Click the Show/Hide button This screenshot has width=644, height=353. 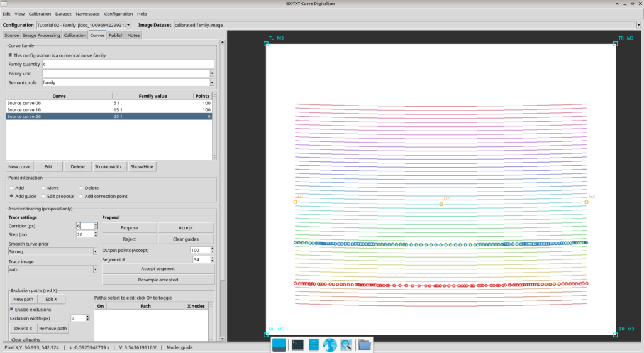coord(142,167)
